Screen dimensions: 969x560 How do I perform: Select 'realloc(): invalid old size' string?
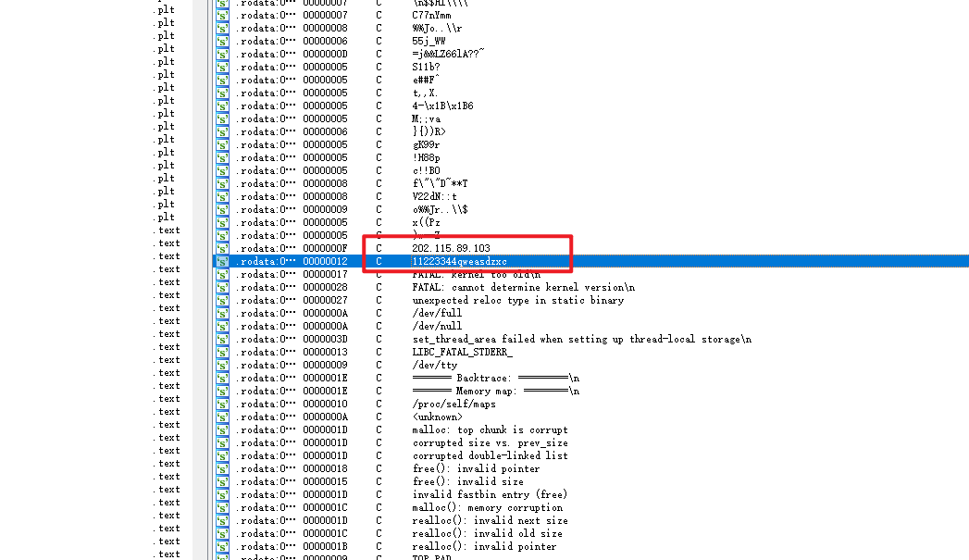pyautogui.click(x=487, y=534)
